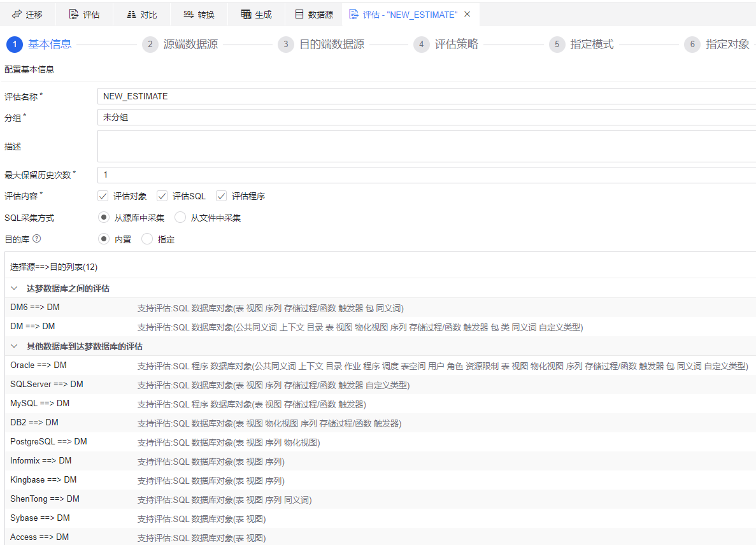Go to the 目的端数据源 step label
756x545 pixels.
(332, 45)
